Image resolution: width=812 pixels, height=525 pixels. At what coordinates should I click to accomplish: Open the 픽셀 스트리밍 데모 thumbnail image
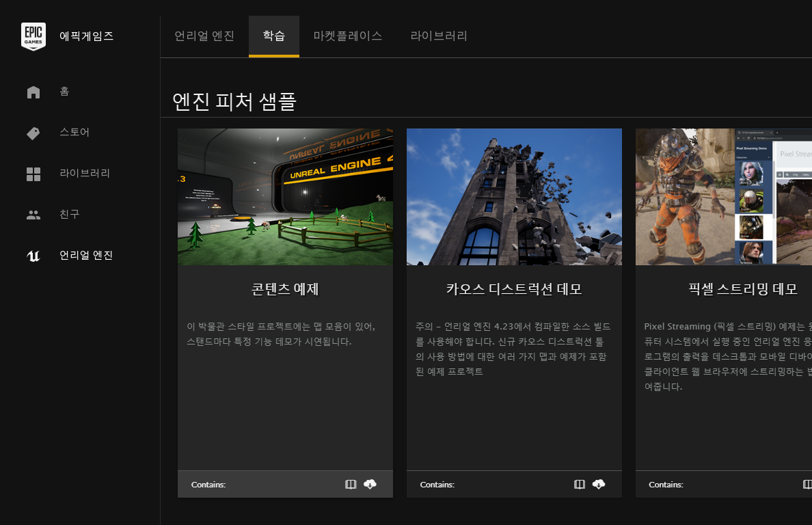(723, 197)
